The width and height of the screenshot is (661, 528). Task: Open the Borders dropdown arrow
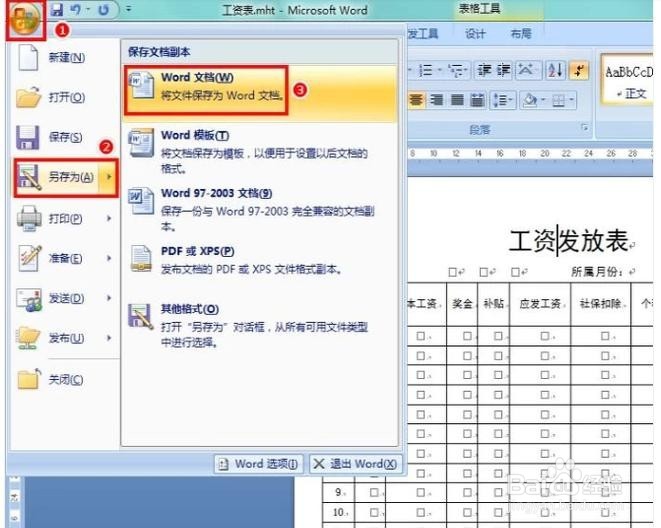click(571, 100)
